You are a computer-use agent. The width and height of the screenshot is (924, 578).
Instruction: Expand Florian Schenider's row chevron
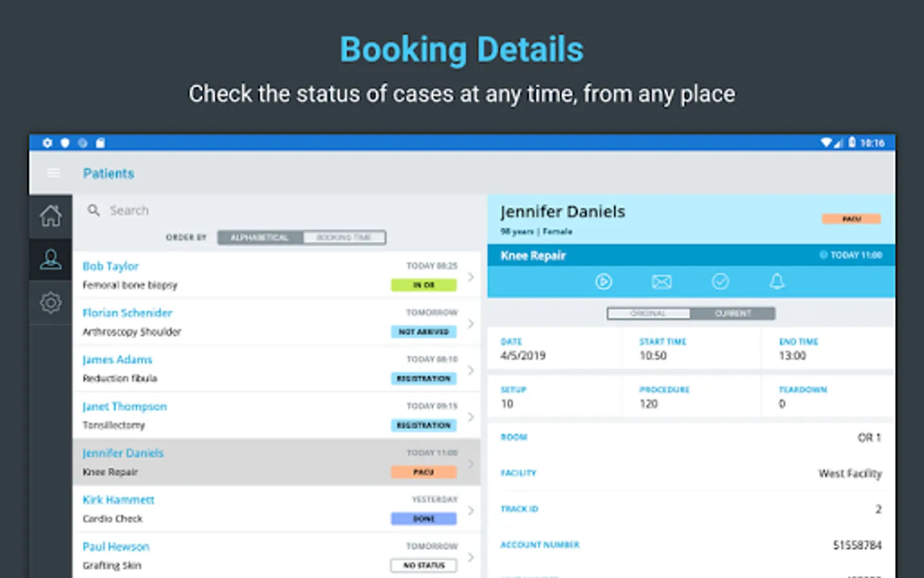(471, 324)
